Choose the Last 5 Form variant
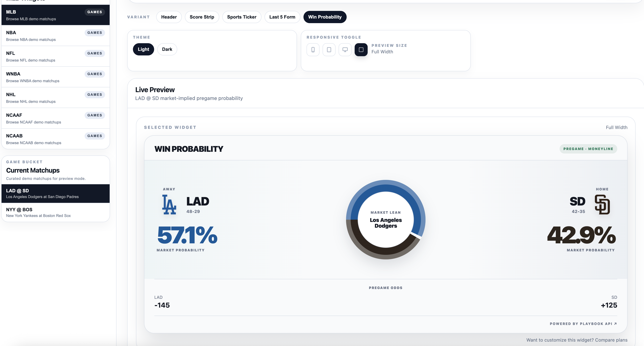Viewport: 644px width, 346px height. point(282,17)
